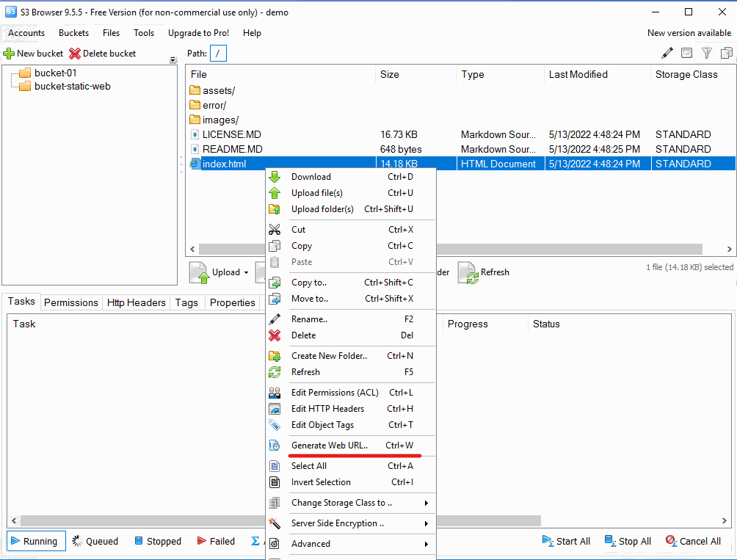Switch to the Properties tab
The image size is (737, 560).
coord(232,302)
